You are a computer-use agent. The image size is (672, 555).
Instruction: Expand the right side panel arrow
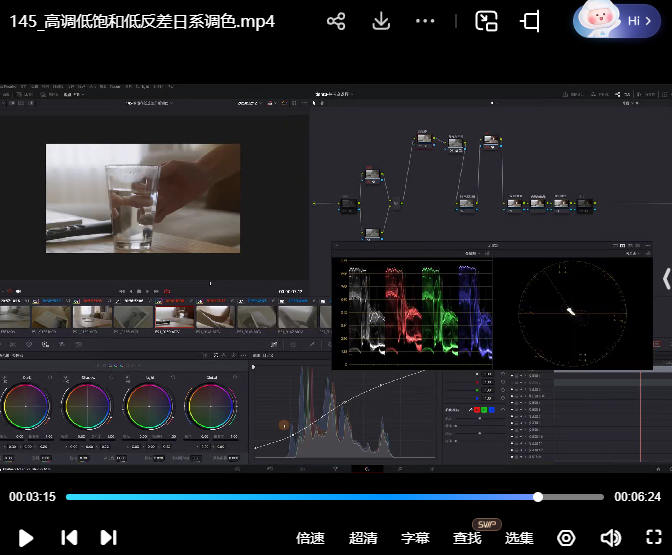tap(666, 278)
